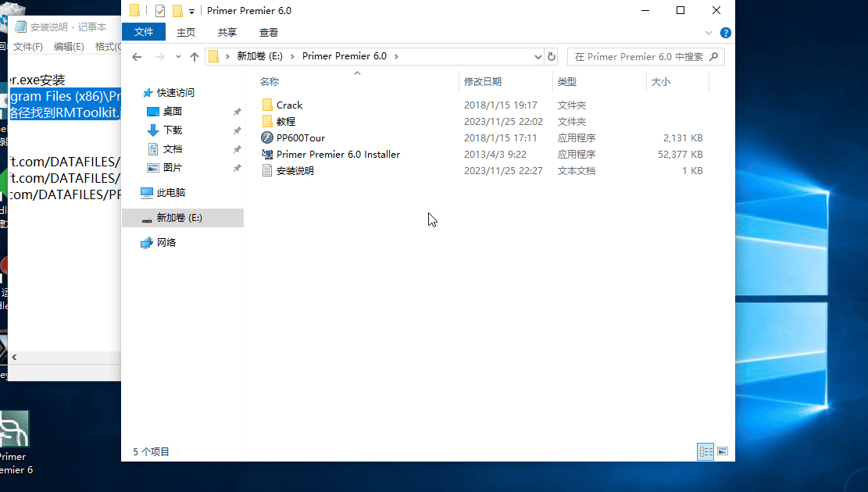Switch to large icons view layout
The image size is (868, 492).
(x=723, y=451)
